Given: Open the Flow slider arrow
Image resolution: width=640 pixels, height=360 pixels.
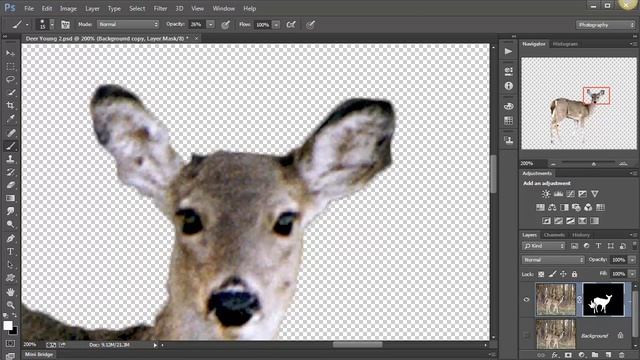Looking at the screenshot, I should coord(276,25).
